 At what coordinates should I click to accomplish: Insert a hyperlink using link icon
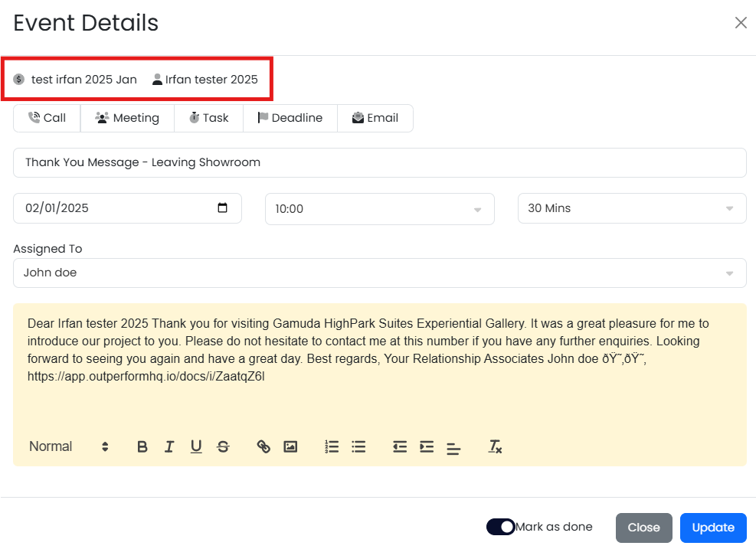(263, 446)
